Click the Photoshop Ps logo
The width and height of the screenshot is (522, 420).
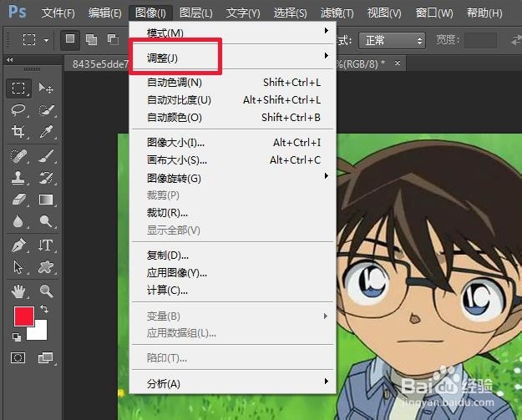[17, 12]
